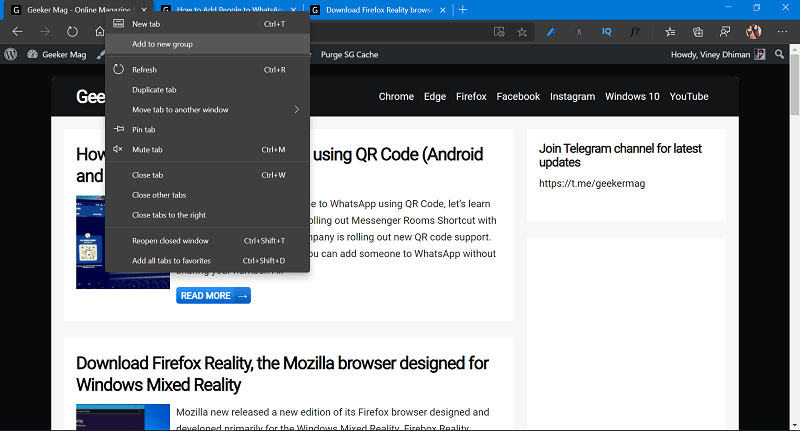Click the scrollbar down arrow

[794, 425]
